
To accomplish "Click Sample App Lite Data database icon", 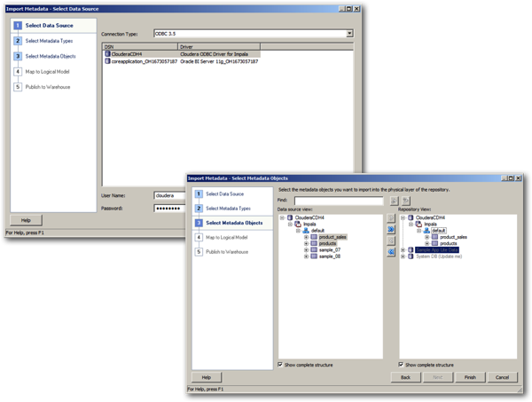I will (x=411, y=250).
